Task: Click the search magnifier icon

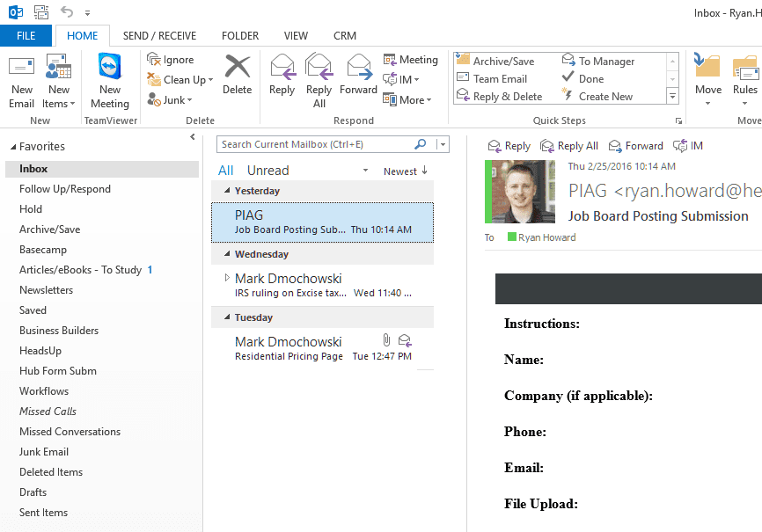Action: point(421,144)
